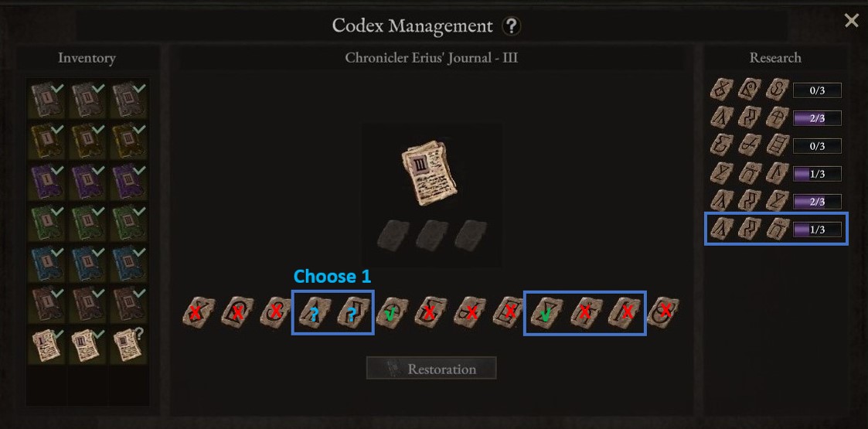The image size is (868, 429).
Task: Click the third empty rune slot under the journal
Action: click(x=471, y=235)
